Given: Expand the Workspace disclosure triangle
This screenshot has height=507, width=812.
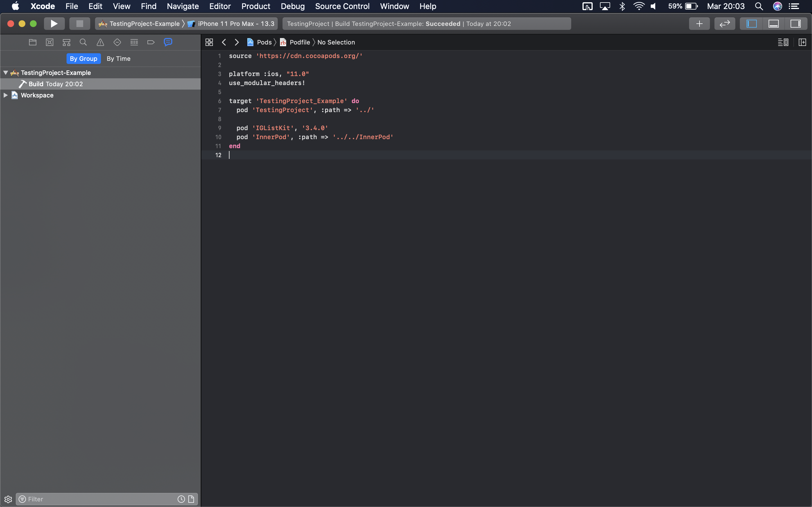Looking at the screenshot, I should click(6, 95).
